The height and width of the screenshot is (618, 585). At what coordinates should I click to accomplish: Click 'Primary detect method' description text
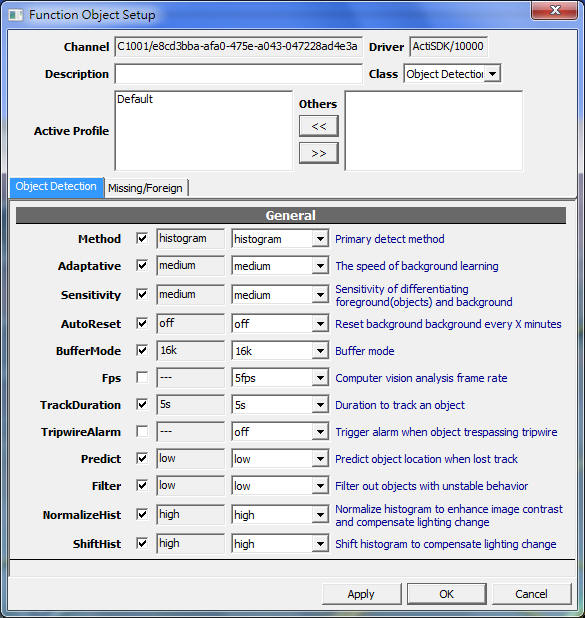click(389, 239)
